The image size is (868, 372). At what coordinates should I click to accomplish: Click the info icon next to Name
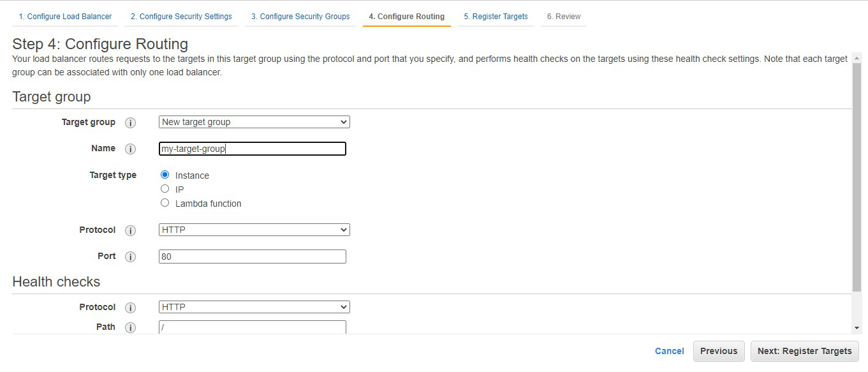coord(130,149)
